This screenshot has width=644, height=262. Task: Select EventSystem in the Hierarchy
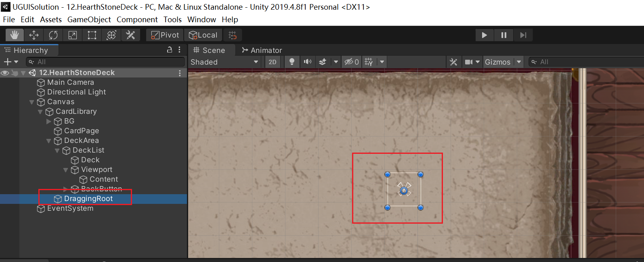[x=70, y=208]
